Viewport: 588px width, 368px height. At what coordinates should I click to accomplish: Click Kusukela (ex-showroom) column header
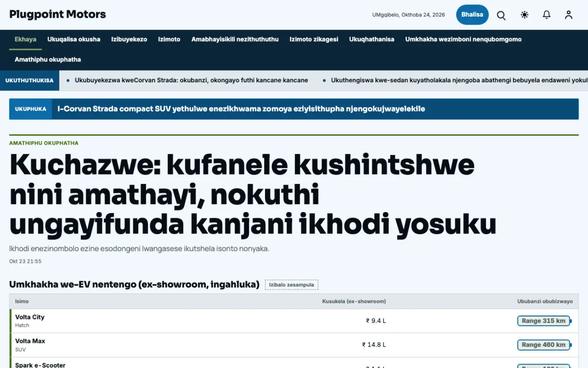[x=354, y=301]
